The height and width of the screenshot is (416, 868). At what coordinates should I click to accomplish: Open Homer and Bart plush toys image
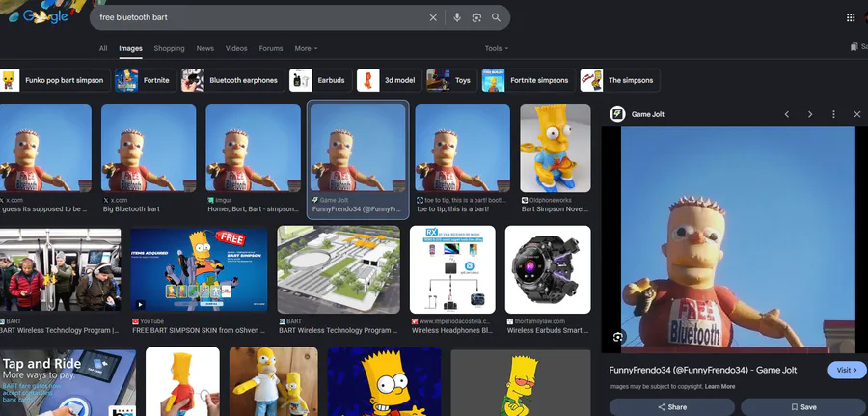pyautogui.click(x=274, y=381)
